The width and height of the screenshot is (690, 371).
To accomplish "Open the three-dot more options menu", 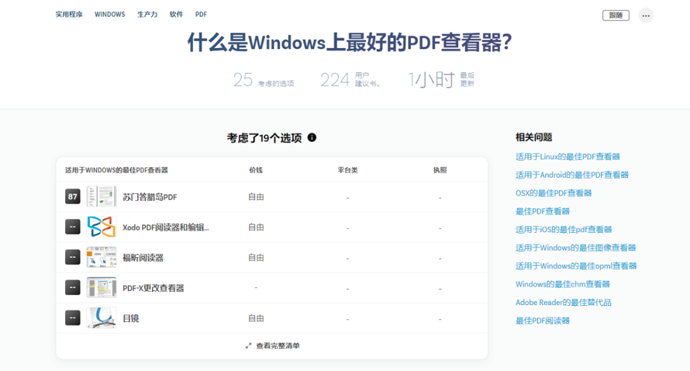I will coord(646,15).
